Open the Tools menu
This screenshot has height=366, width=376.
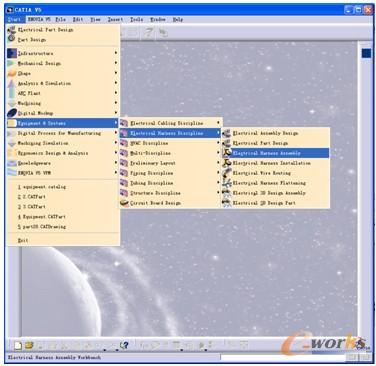pyautogui.click(x=136, y=20)
